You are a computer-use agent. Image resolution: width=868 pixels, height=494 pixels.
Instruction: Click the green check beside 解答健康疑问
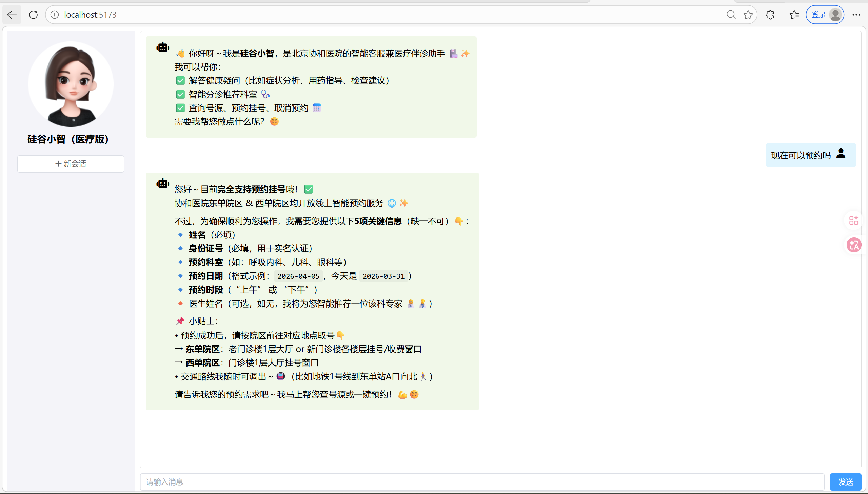pos(180,81)
